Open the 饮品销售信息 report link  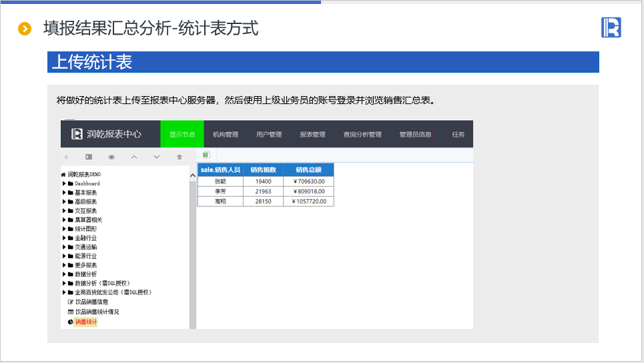(x=91, y=302)
